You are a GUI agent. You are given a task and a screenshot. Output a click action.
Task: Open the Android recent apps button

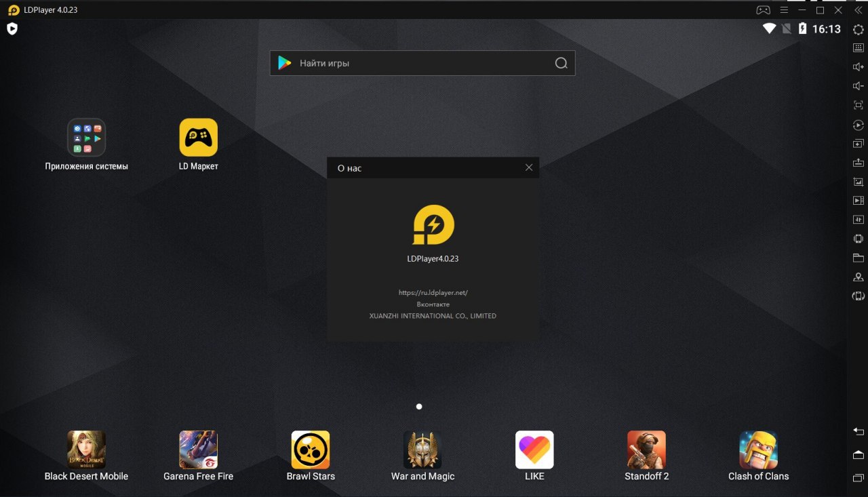(x=858, y=478)
